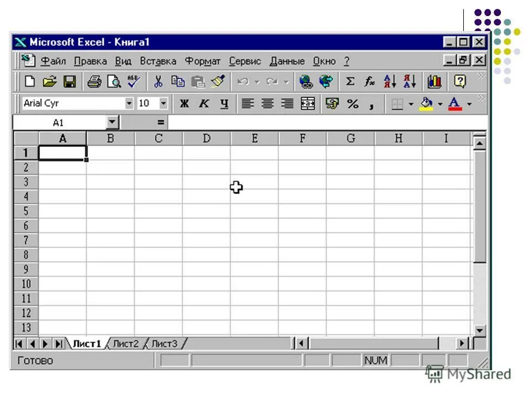Go to last sheet tab arrow
532x399 pixels.
click(x=59, y=344)
